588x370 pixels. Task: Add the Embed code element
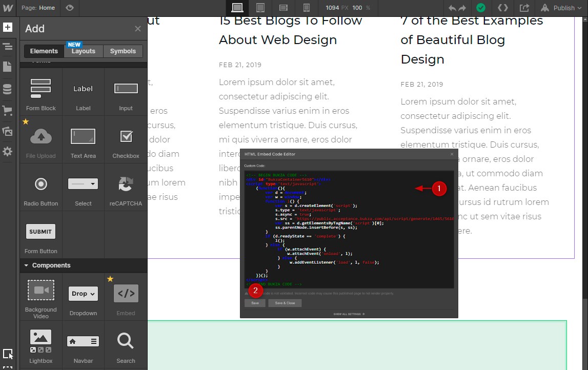(126, 298)
